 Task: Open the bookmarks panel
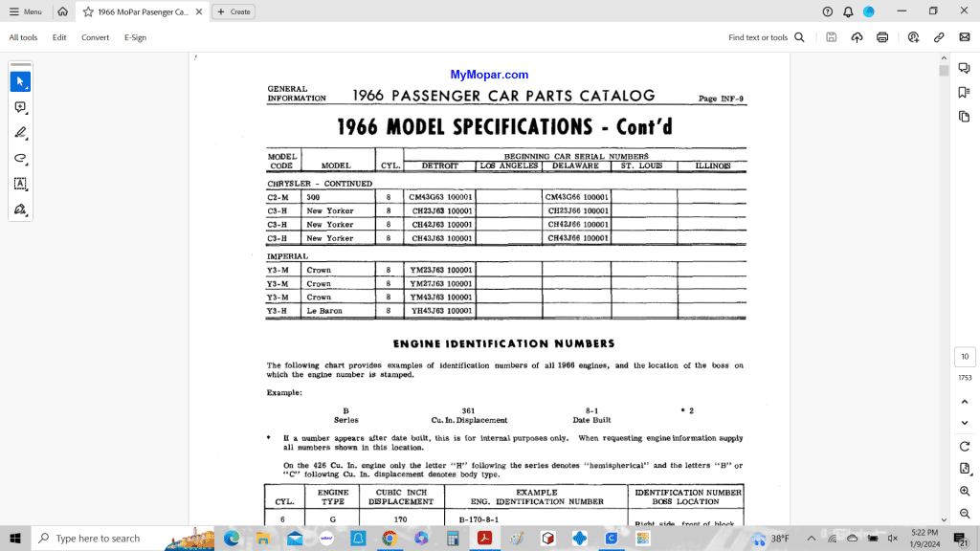click(x=964, y=92)
